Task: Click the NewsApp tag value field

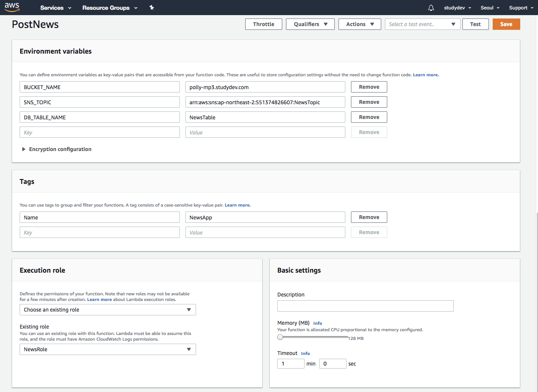Action: point(265,217)
